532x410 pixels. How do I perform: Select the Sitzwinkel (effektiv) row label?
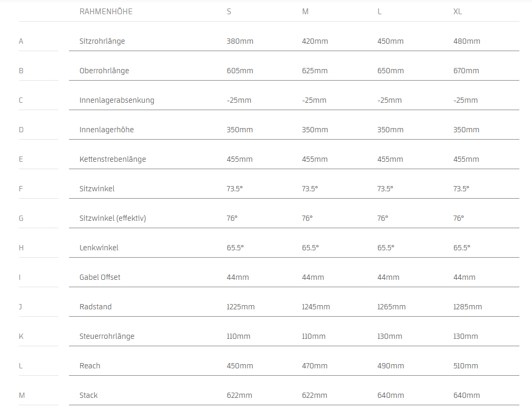click(113, 218)
